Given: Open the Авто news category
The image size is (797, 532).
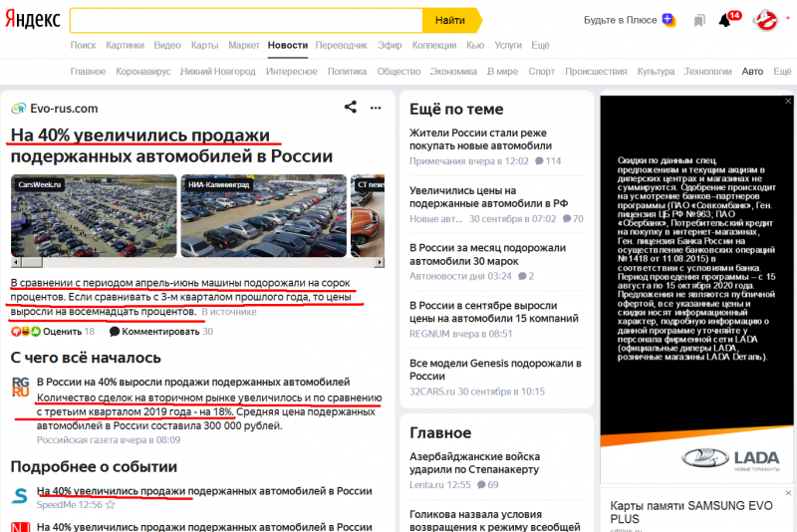Looking at the screenshot, I should coord(752,72).
